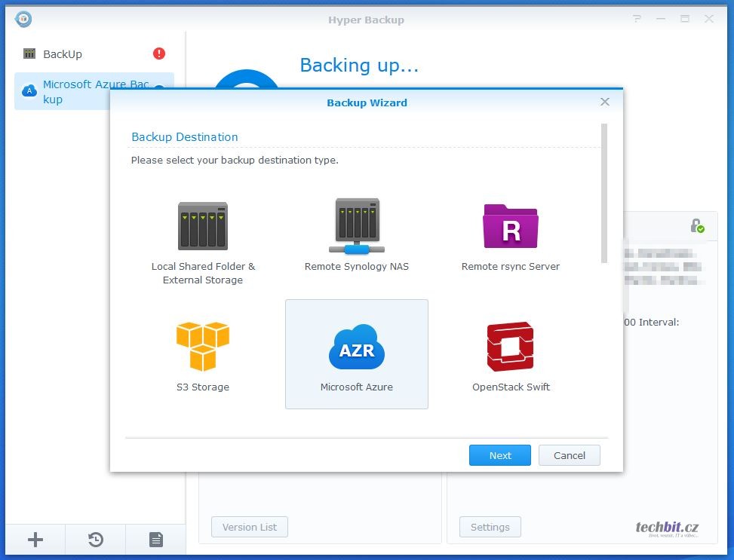
Task: Open the Version List
Action: [249, 527]
